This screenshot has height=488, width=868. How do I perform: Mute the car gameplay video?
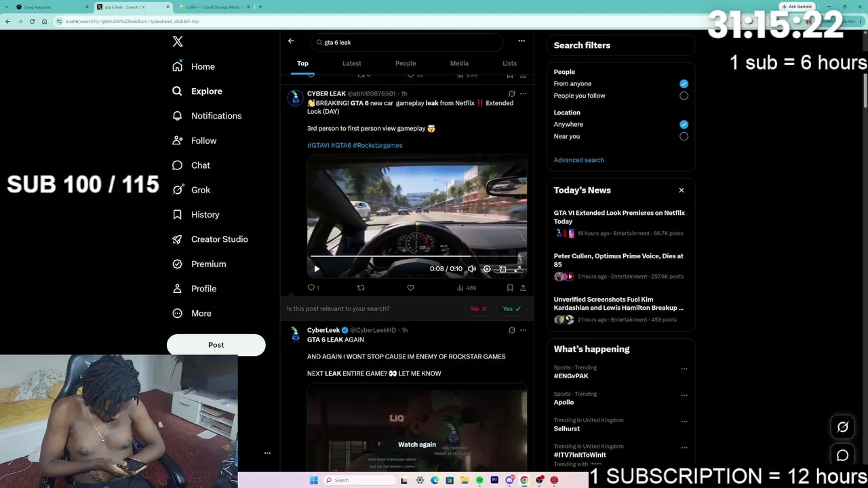click(471, 269)
